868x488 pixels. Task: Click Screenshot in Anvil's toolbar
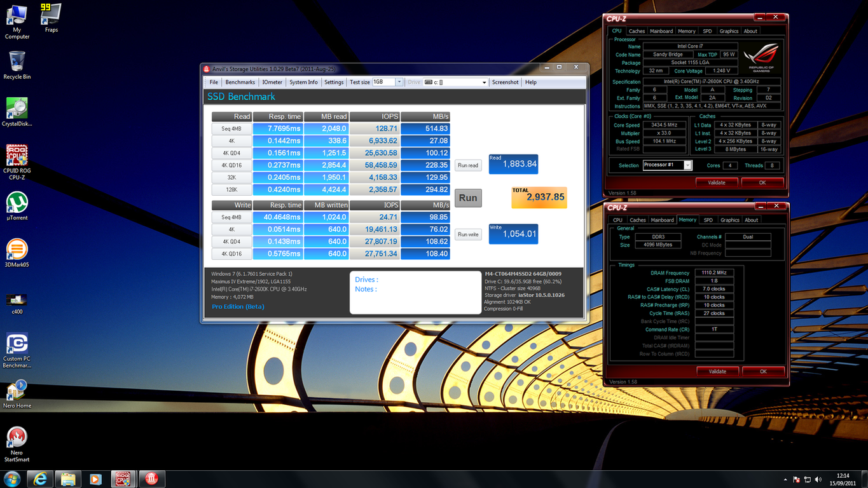(505, 82)
